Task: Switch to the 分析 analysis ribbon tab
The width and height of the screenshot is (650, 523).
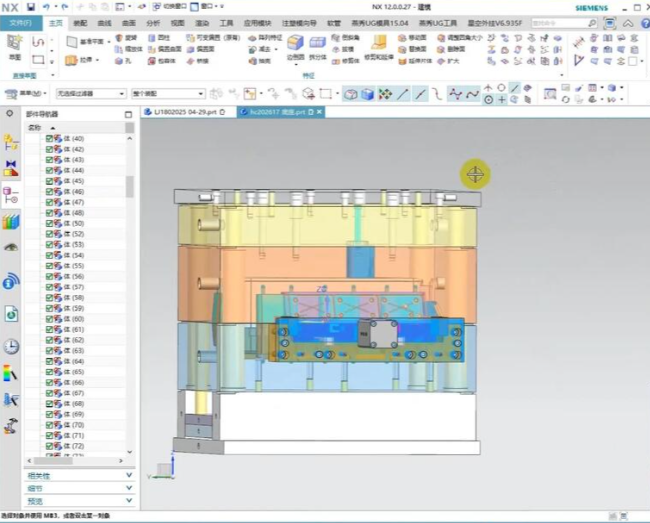Action: 153,23
